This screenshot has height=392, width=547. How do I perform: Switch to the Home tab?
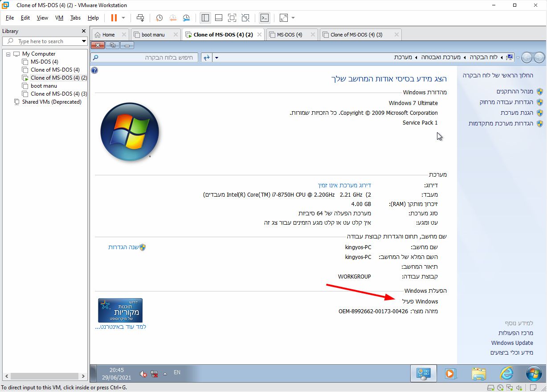108,35
